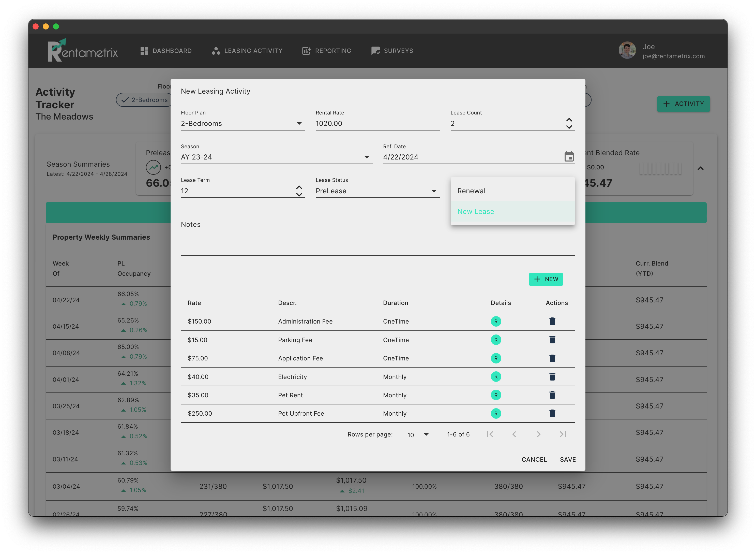Click Joe's profile avatar
The height and width of the screenshot is (554, 756).
coord(627,50)
